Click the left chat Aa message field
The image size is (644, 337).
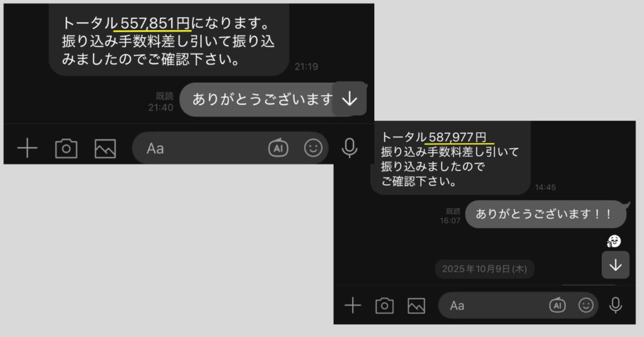(230, 148)
